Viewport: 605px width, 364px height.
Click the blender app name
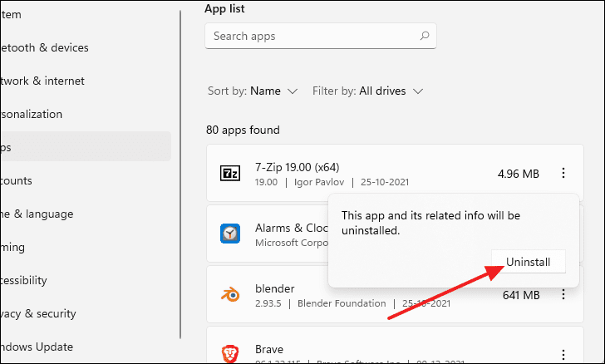tap(275, 288)
